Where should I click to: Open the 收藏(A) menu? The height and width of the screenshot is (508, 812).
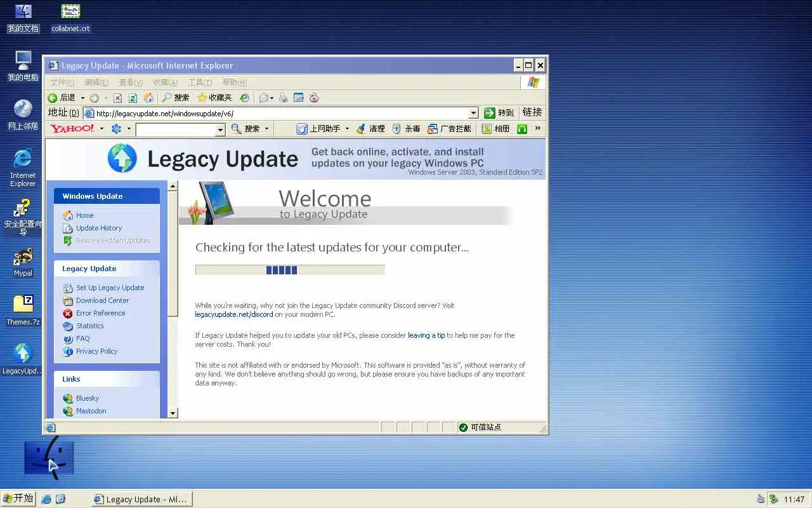point(165,83)
